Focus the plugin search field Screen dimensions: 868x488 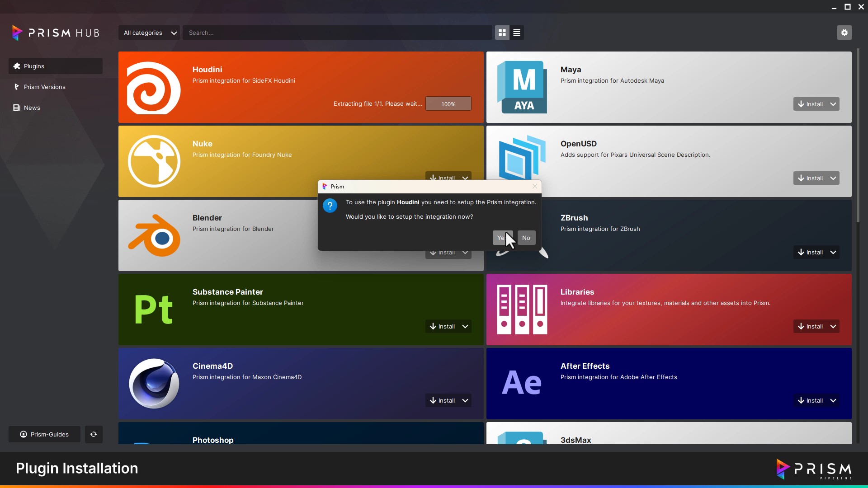pos(337,33)
